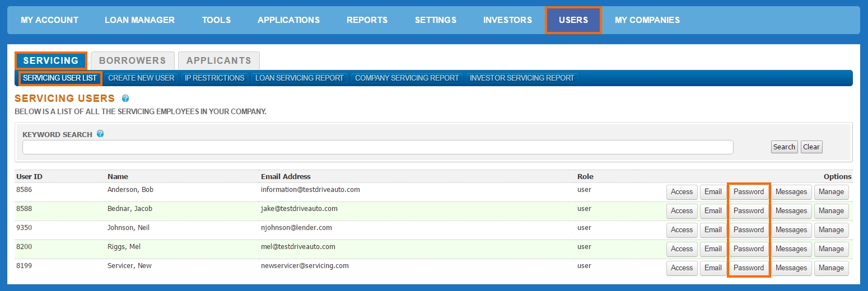The height and width of the screenshot is (291, 868).
Task: Click Access for Bob Anderson
Action: coord(682,192)
